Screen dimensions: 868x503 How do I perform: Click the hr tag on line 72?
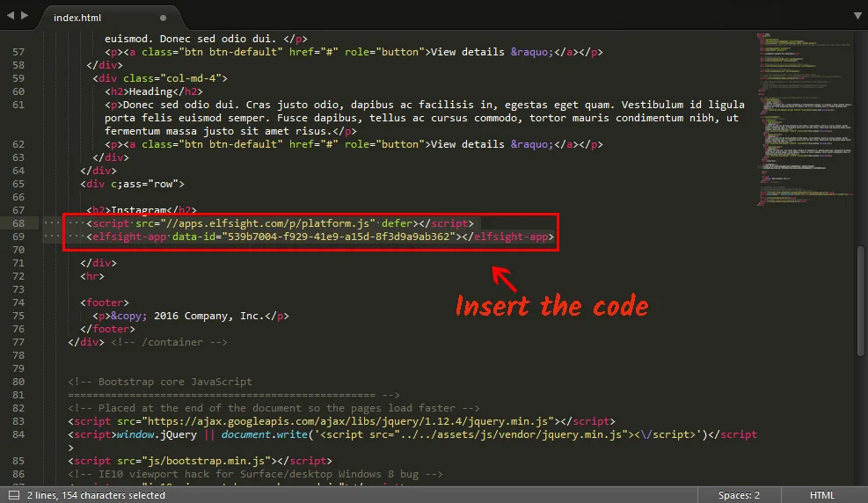tap(92, 276)
